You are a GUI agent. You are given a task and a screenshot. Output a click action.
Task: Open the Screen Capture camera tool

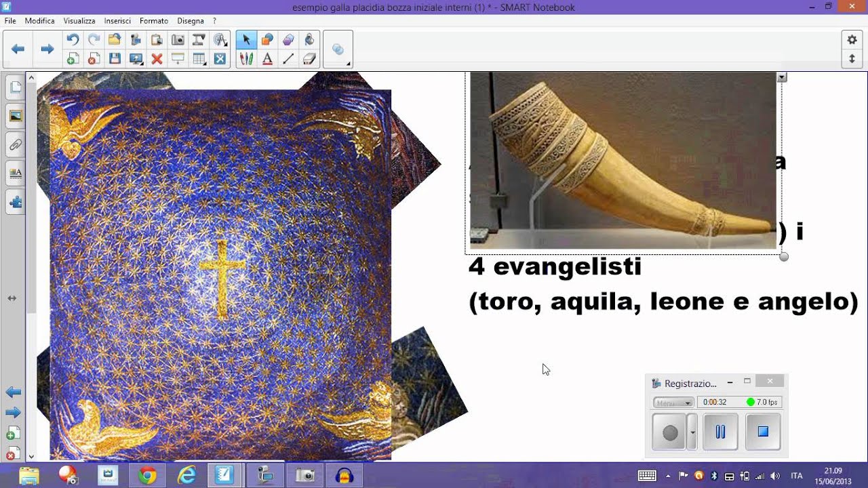click(x=178, y=39)
